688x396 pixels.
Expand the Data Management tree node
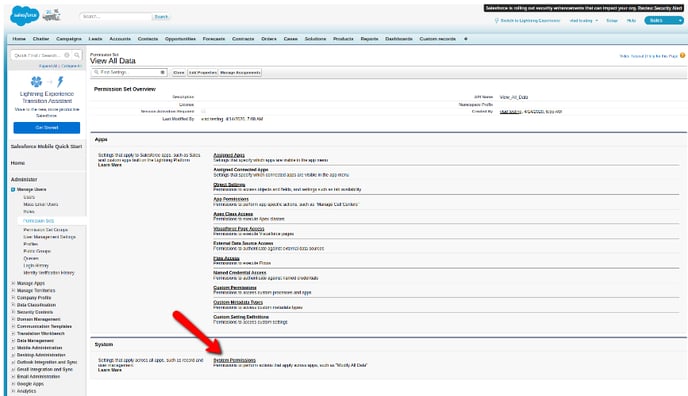[x=13, y=341]
